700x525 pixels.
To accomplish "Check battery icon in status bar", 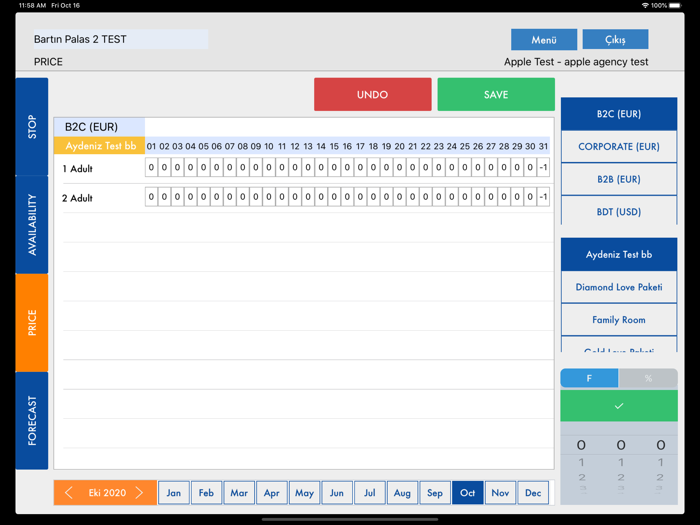I will point(675,5).
